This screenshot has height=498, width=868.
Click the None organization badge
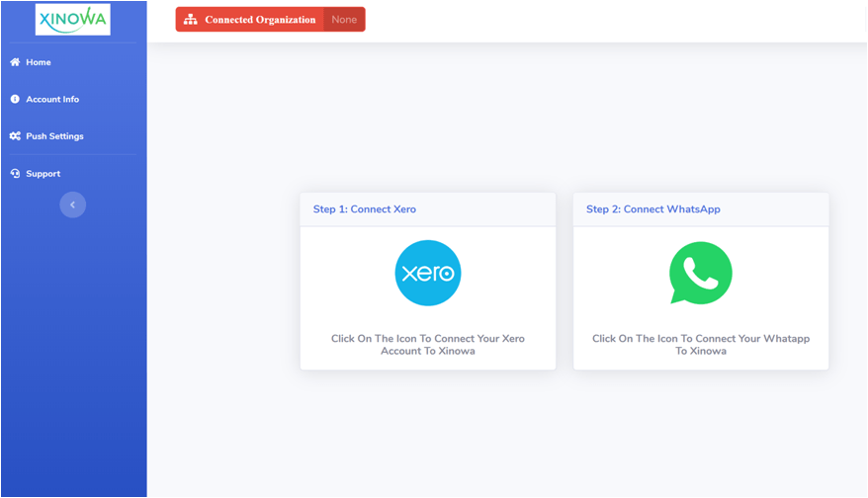click(x=344, y=20)
